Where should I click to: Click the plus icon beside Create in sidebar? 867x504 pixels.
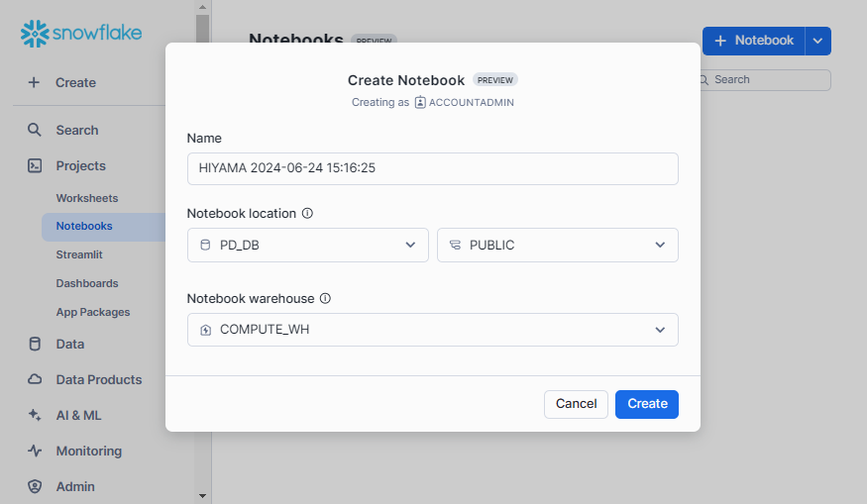34,82
